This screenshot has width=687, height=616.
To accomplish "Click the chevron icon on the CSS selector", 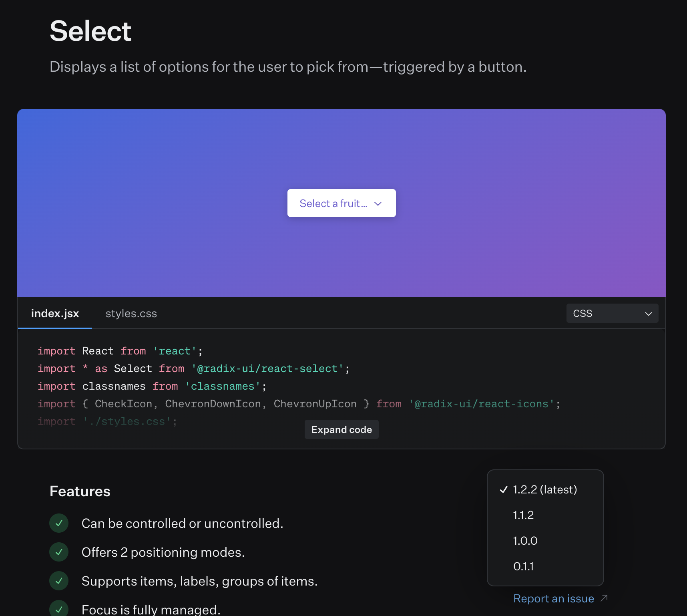I will 648,314.
